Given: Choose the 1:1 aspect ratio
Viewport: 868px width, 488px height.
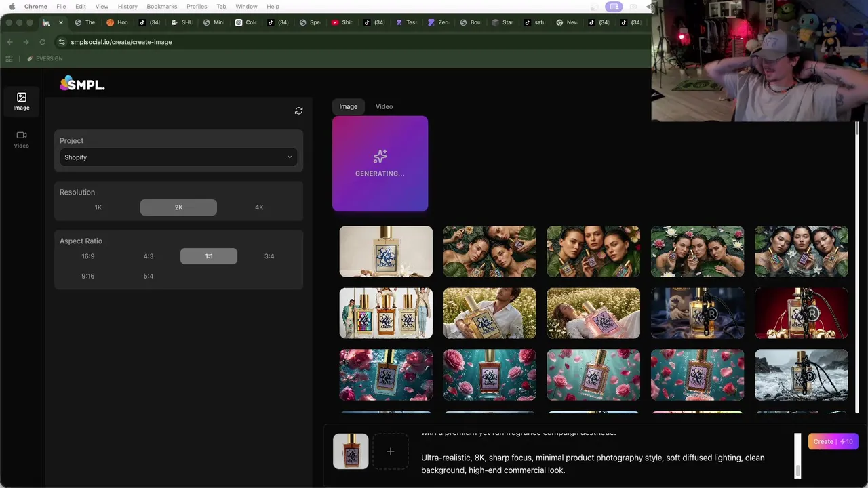Looking at the screenshot, I should (x=209, y=256).
